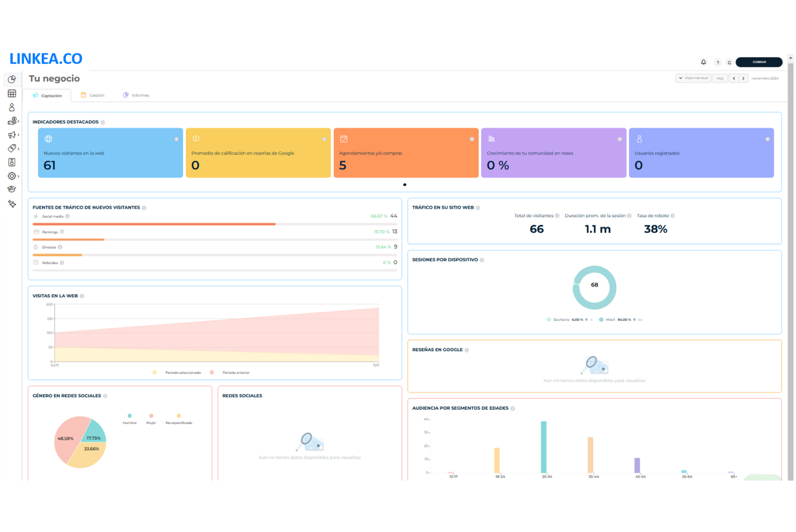The width and height of the screenshot is (796, 532).
Task: Click info icon next to Indicadores Destacados
Action: pos(103,122)
